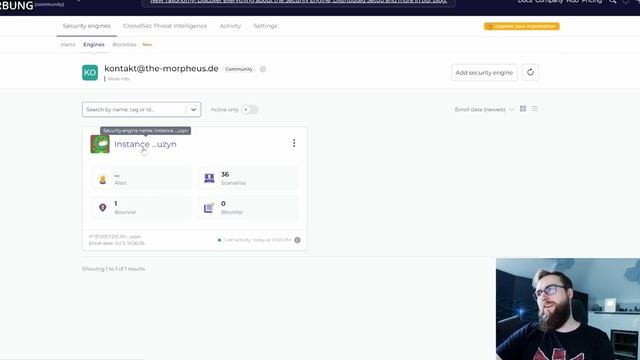This screenshot has height=360, width=640.
Task: Click the Bouncer shield icon
Action: 103,208
